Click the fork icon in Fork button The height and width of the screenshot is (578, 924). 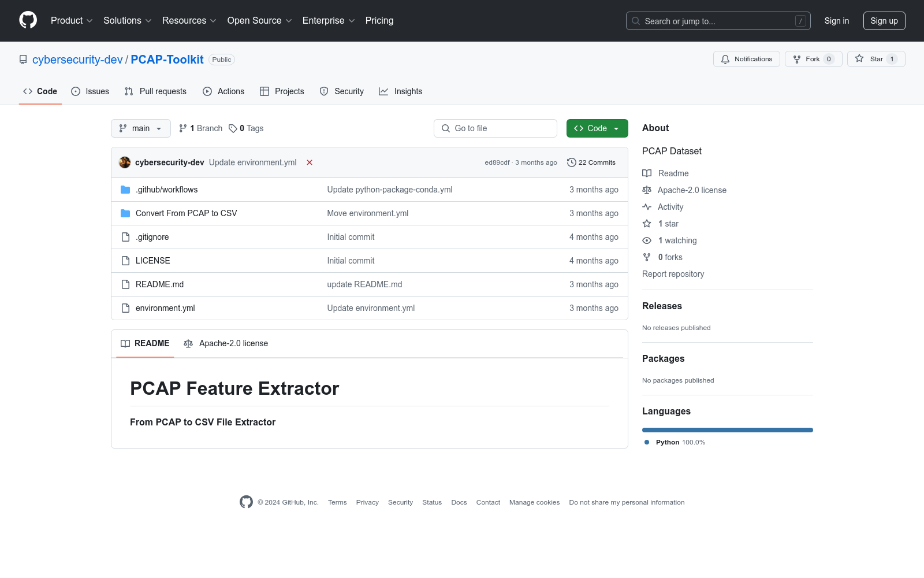click(797, 59)
